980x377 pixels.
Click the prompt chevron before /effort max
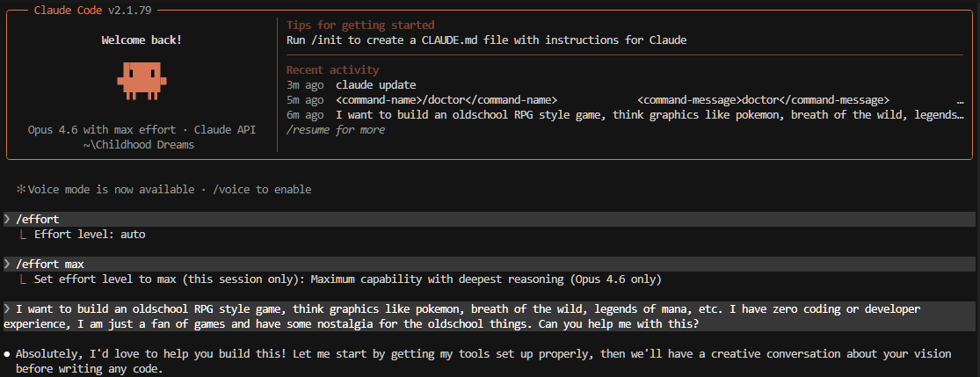7,265
